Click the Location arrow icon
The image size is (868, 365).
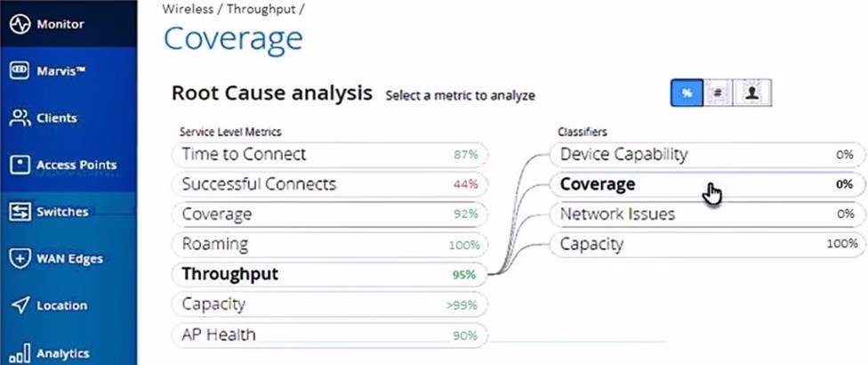pyautogui.click(x=20, y=305)
